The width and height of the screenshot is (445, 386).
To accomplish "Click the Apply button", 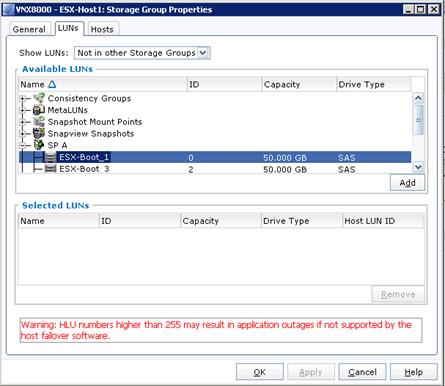I will point(311,372).
